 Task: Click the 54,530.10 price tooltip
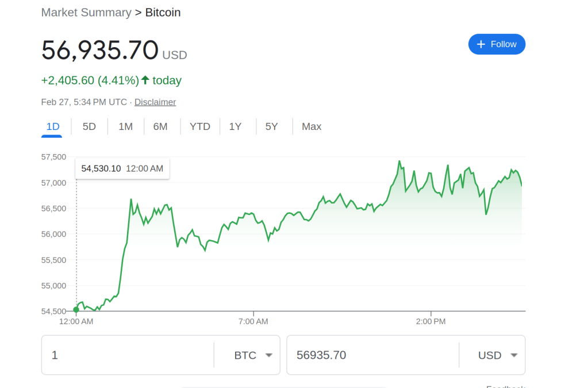coord(122,168)
